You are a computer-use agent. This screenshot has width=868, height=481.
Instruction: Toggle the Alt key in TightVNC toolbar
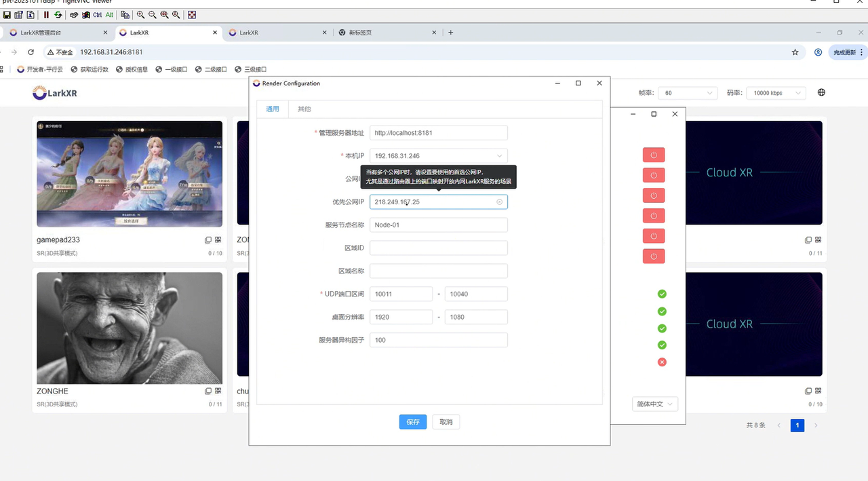click(109, 14)
